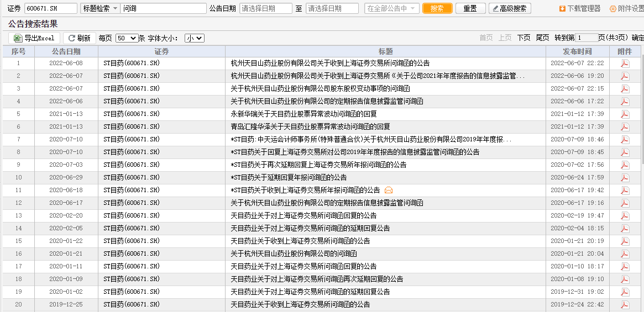Click the envelope icon in row 11 title
The height and width of the screenshot is (312, 644).
389,190
